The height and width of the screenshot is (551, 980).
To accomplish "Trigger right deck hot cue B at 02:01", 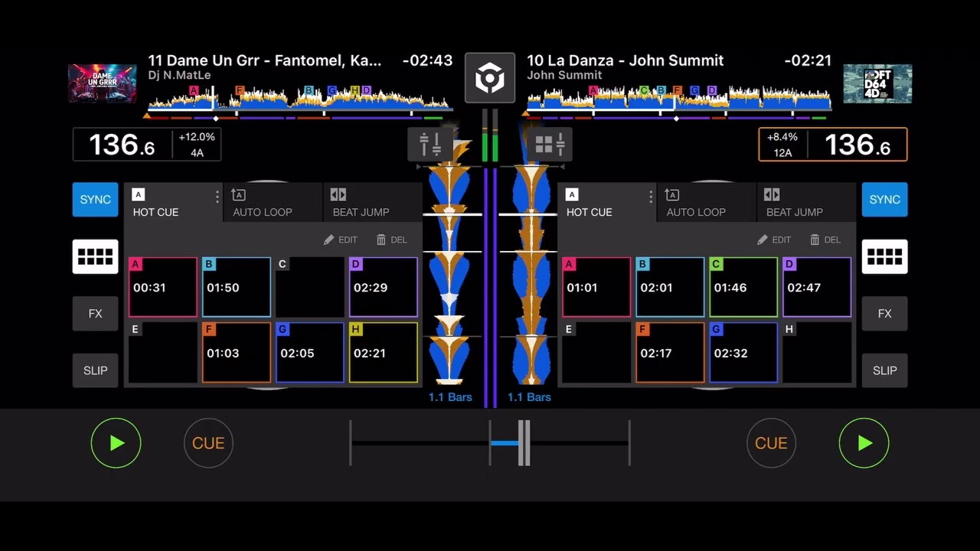I will [x=670, y=287].
